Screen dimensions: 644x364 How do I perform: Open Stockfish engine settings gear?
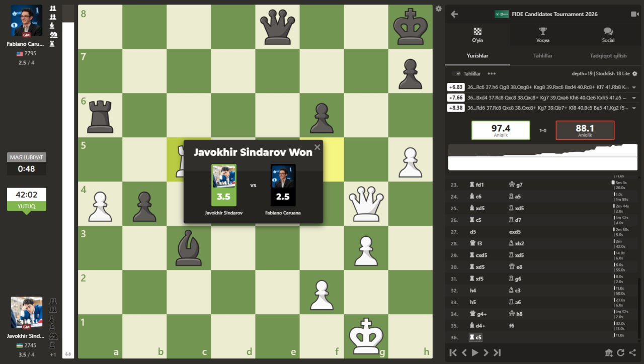(x=634, y=73)
